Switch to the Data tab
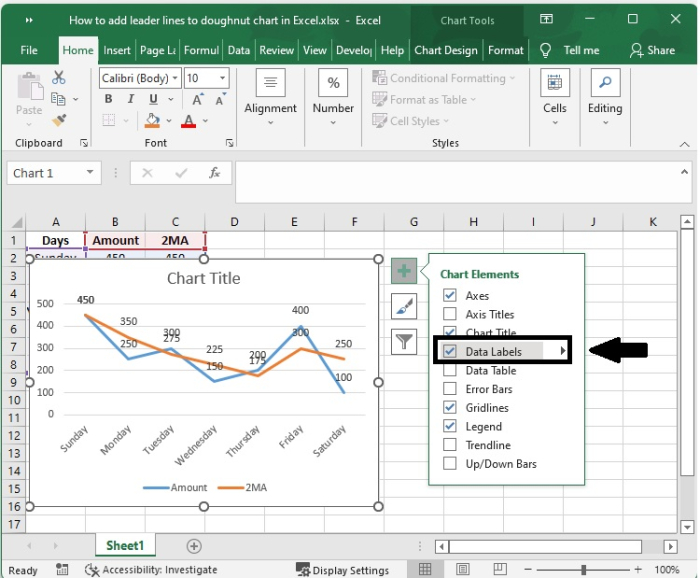Screen dimensions: 700x578 (x=239, y=50)
